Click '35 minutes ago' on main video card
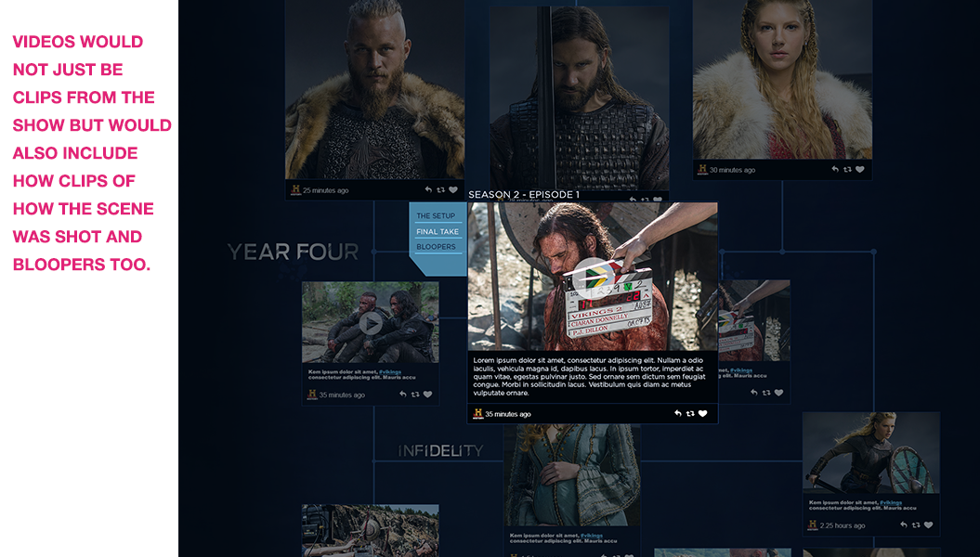Image resolution: width=980 pixels, height=557 pixels. tap(508, 414)
